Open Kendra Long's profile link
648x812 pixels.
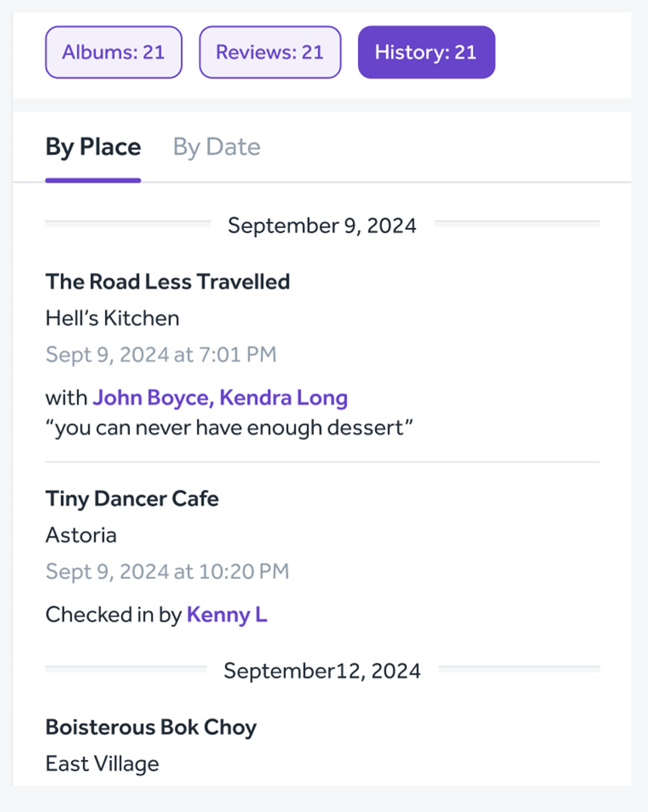click(283, 397)
